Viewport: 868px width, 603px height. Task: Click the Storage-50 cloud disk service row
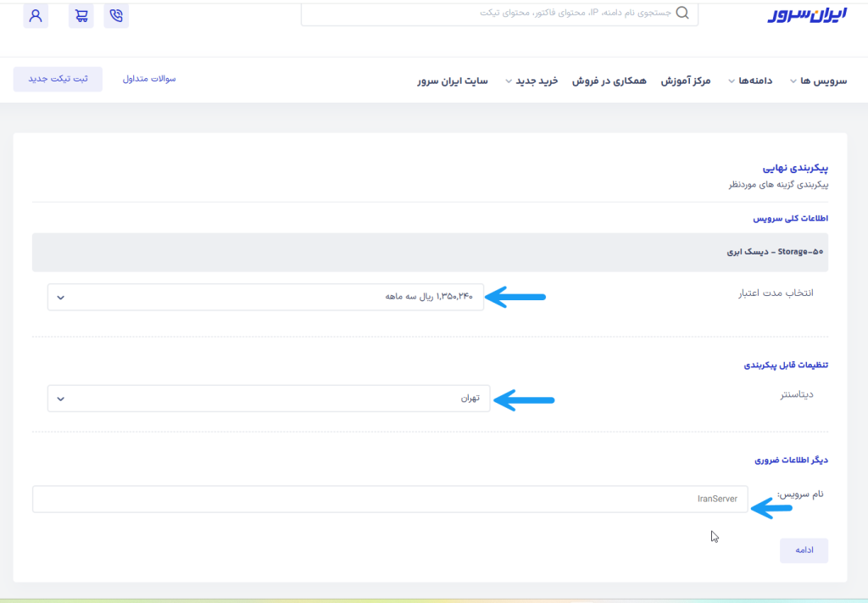coord(430,252)
